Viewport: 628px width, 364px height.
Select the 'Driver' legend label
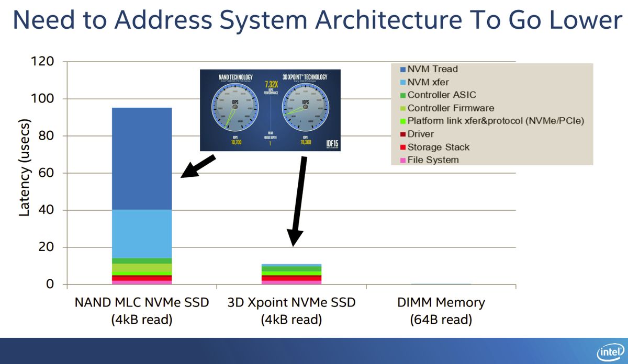(421, 134)
